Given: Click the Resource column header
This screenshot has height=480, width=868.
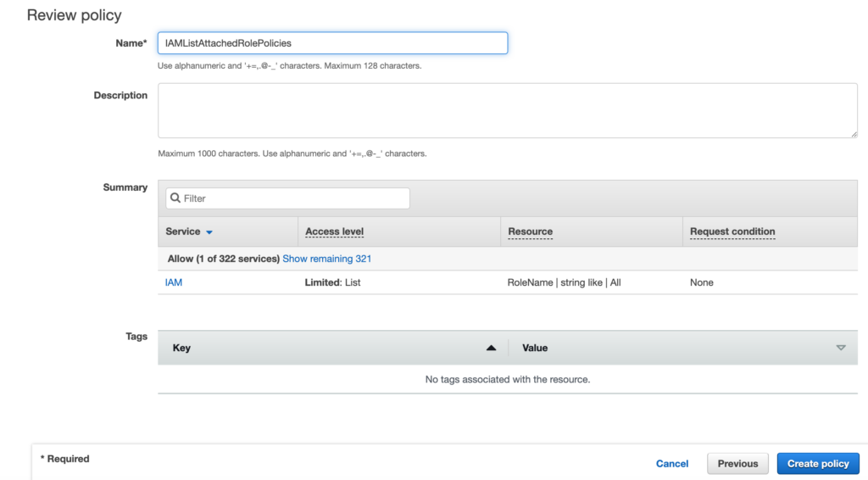Looking at the screenshot, I should coord(530,232).
